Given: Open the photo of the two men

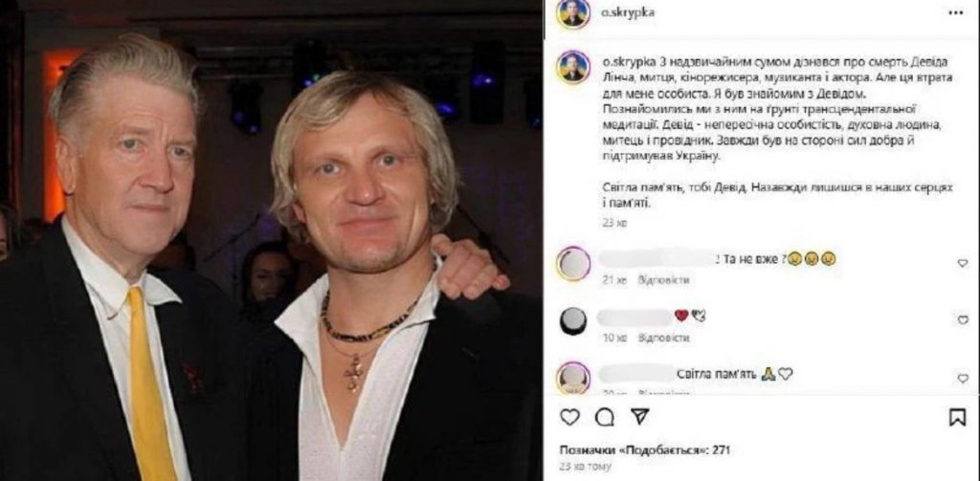Looking at the screenshot, I should pos(271,241).
